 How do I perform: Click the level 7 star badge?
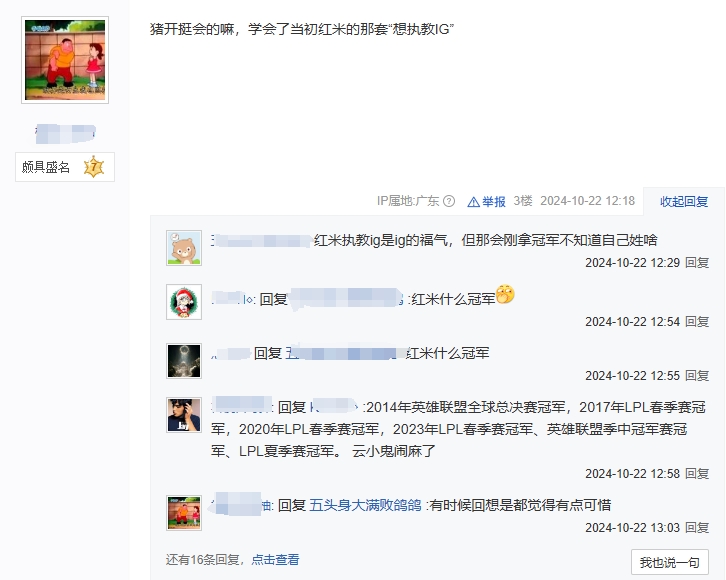tap(94, 167)
